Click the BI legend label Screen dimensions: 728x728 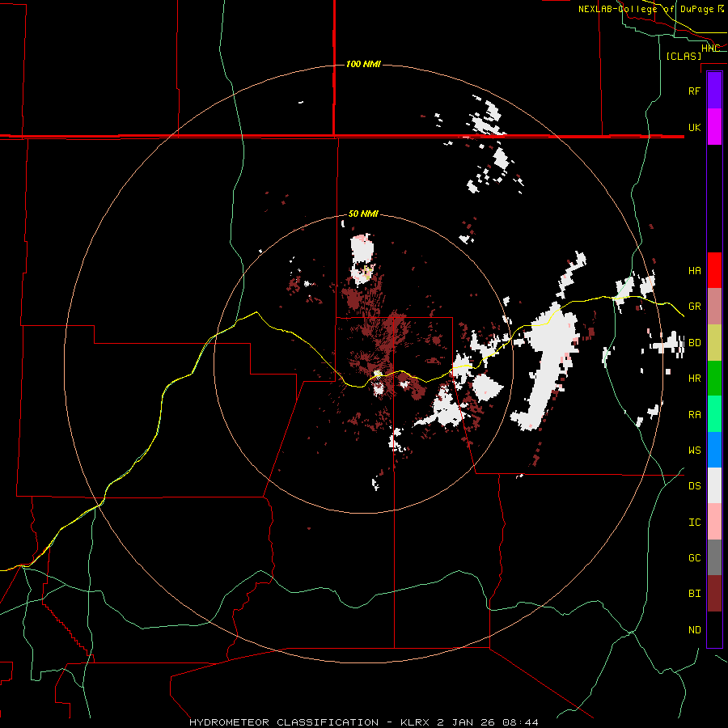tap(694, 594)
